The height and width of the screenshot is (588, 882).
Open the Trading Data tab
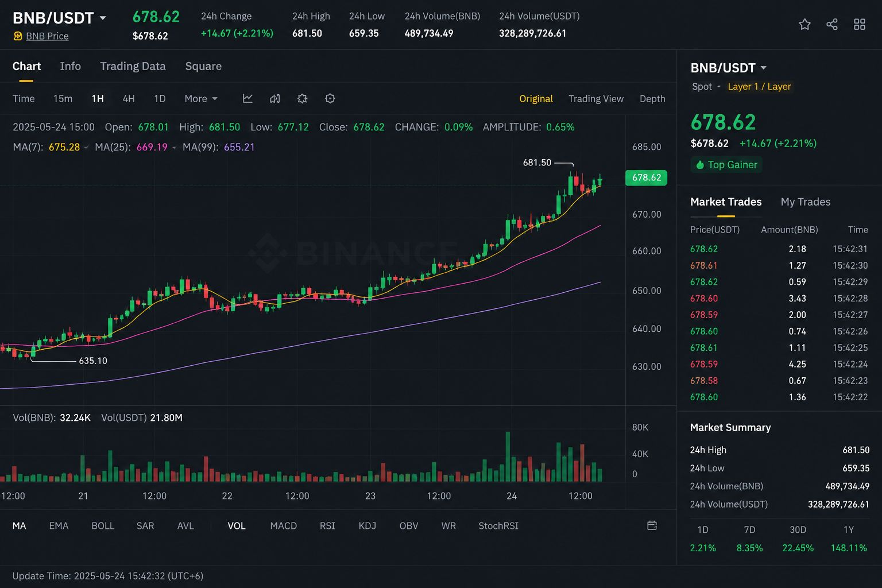[x=133, y=66]
